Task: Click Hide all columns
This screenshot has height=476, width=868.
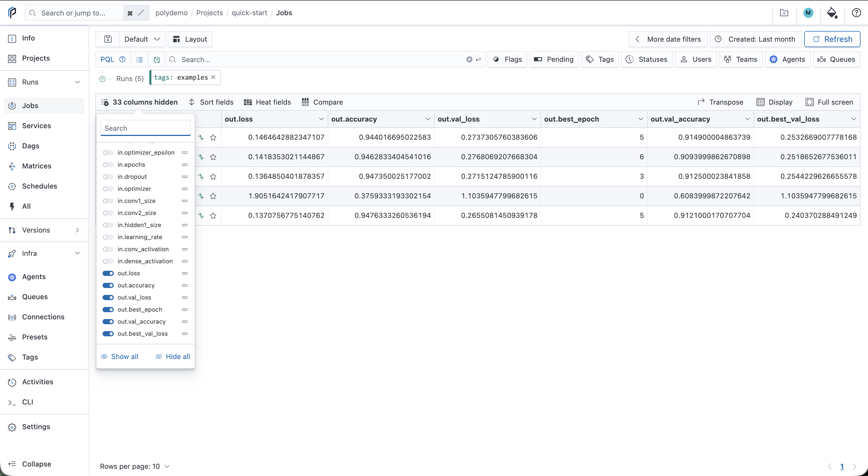Action: coord(173,357)
